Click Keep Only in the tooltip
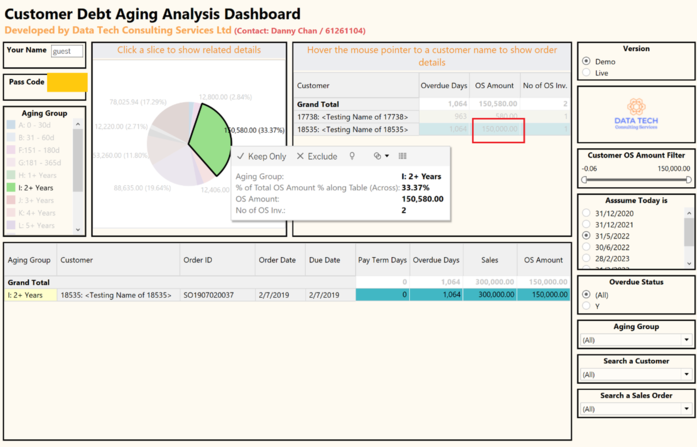 262,157
